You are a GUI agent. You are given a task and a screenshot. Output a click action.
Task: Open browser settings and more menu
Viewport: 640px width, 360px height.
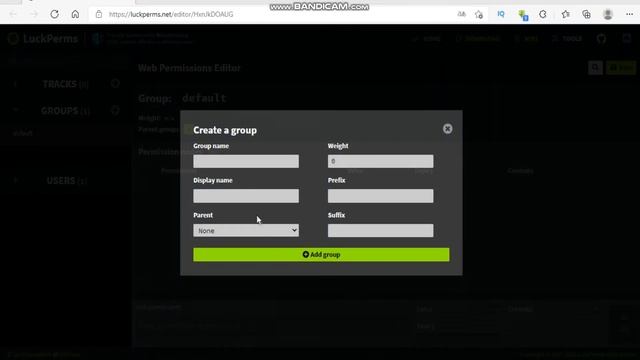tap(629, 14)
